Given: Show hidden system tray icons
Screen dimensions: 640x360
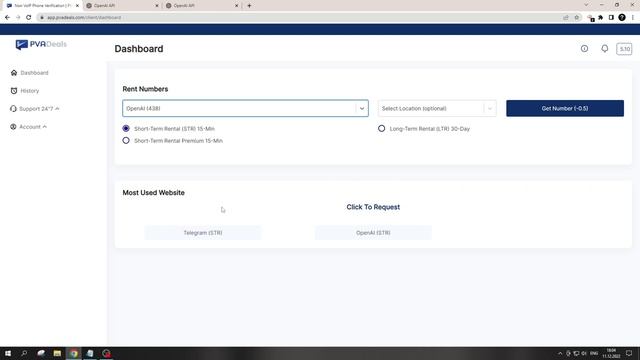Looking at the screenshot, I should point(560,353).
